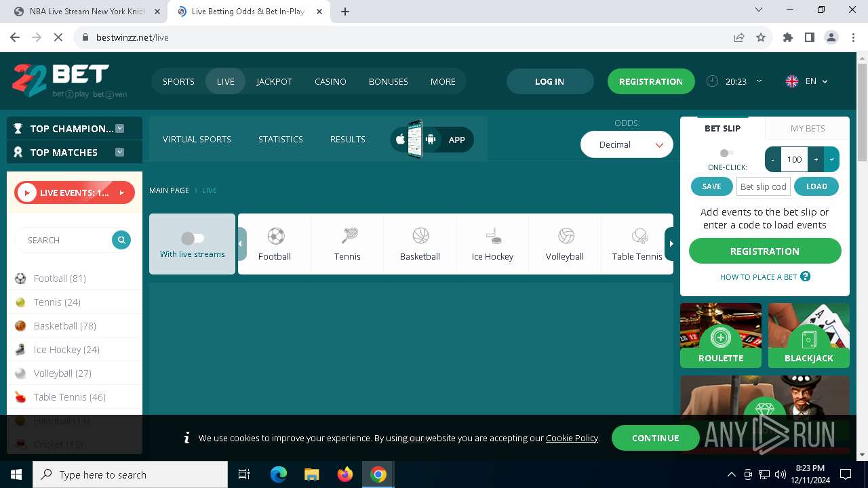Show previous sports with the left carousel arrow
Viewport: 868px width, 488px height.
(242, 244)
